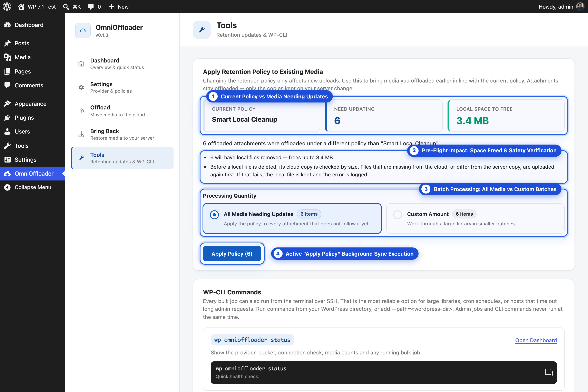Collapse the admin menu
Screen dimensions: 588x392
[32, 187]
